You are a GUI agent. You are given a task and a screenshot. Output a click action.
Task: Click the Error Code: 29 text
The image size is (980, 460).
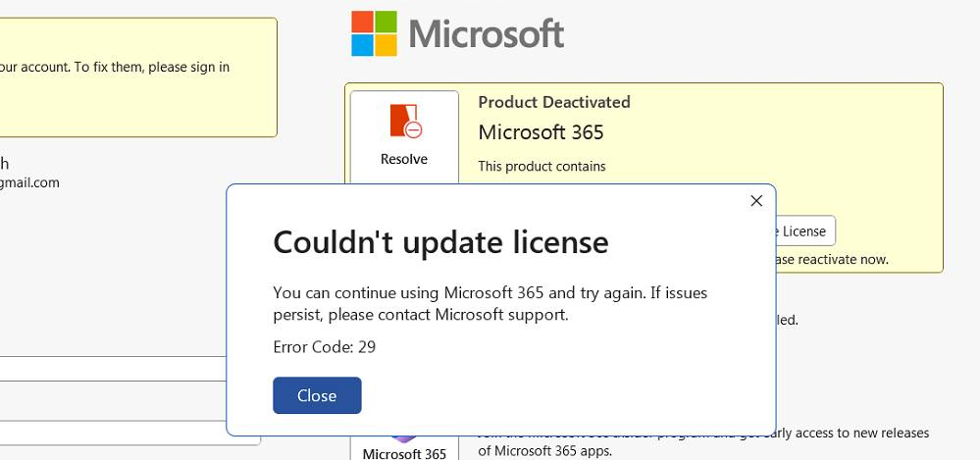point(324,346)
